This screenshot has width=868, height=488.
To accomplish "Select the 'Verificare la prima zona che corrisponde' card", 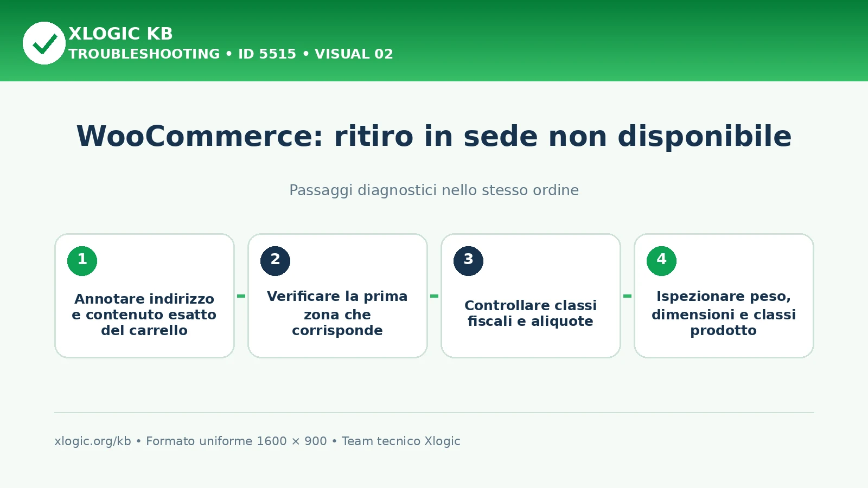I will click(338, 296).
